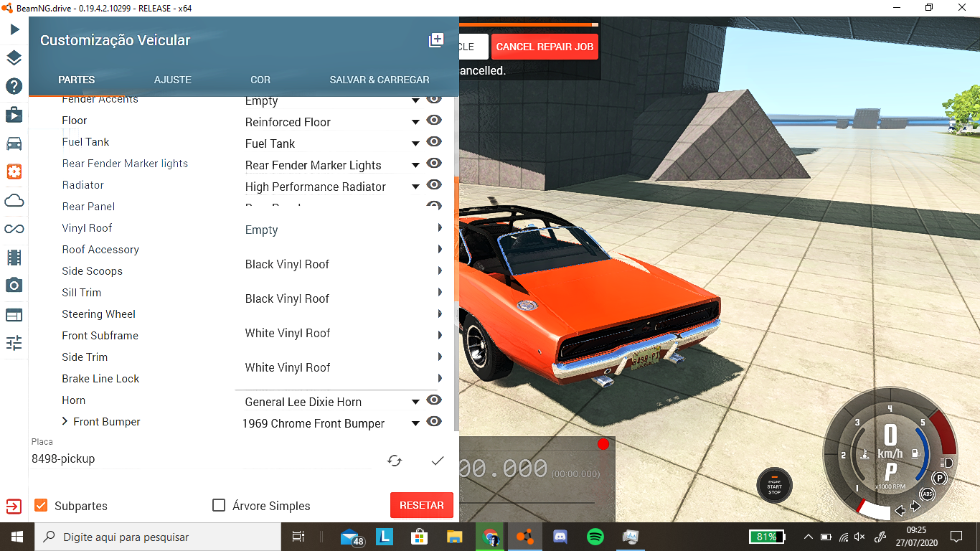Toggle eye for Rear Fender Marker Lights
Viewport: 980px width, 551px height.
[x=434, y=163]
